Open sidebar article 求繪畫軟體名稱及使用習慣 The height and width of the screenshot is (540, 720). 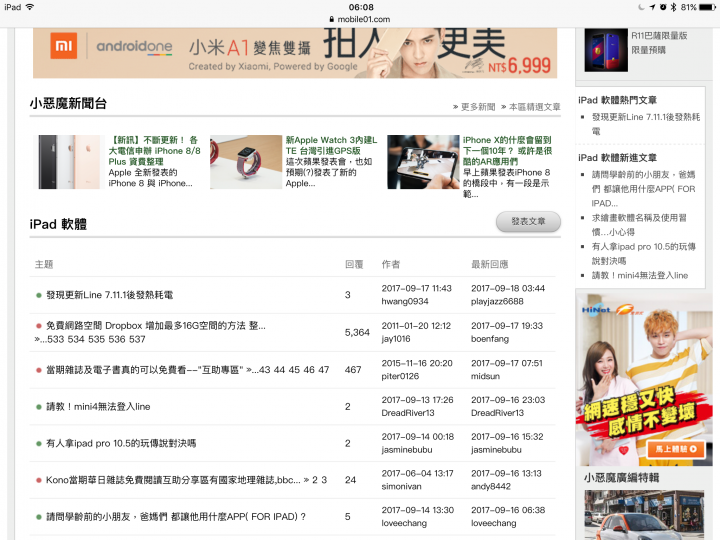click(639, 225)
